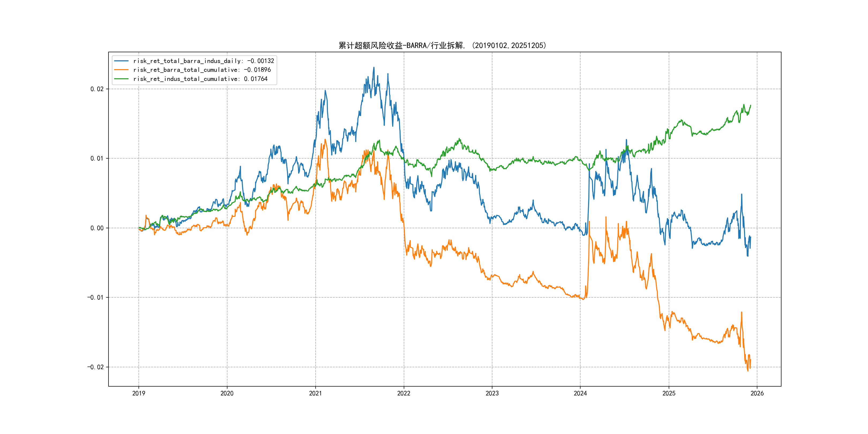
Task: Click the chart title text
Action: (x=442, y=46)
